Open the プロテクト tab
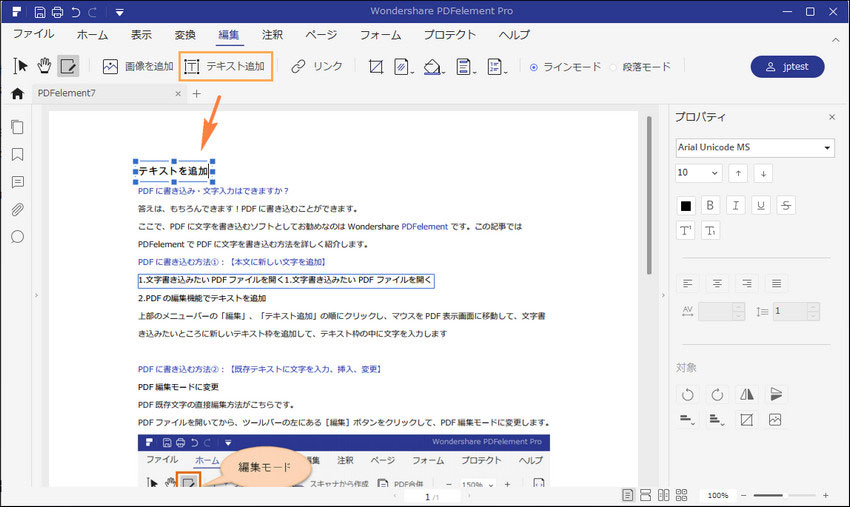This screenshot has height=507, width=850. tap(449, 35)
